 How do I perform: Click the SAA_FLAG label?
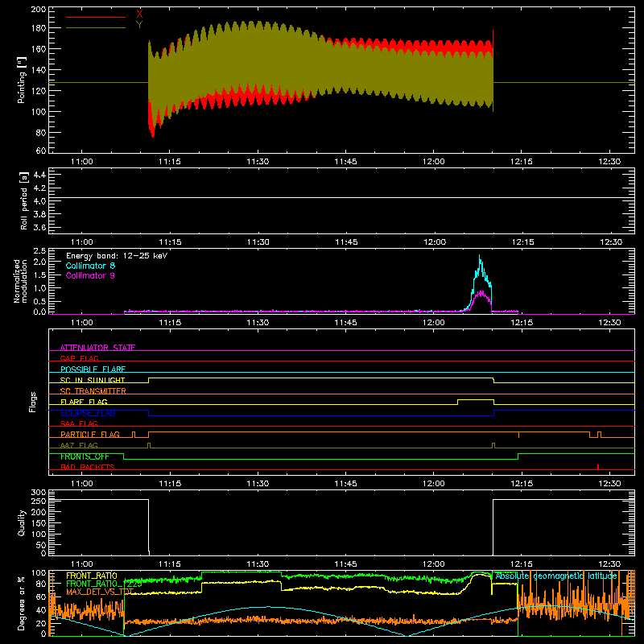coord(79,423)
